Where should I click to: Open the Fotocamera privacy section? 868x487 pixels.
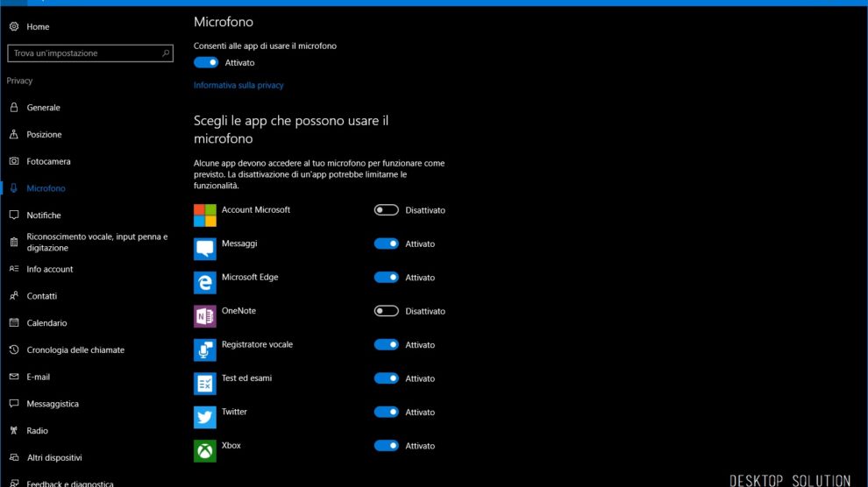48,161
